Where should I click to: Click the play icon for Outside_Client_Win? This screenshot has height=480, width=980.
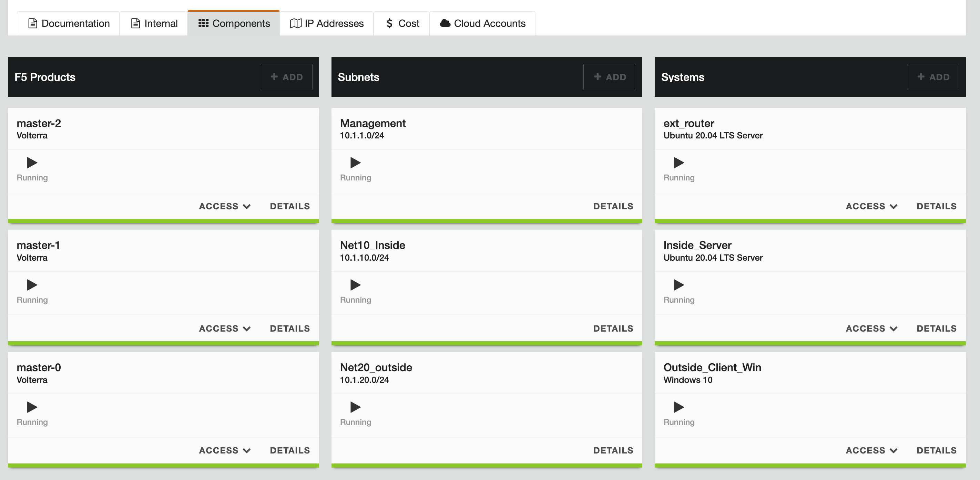pos(679,407)
